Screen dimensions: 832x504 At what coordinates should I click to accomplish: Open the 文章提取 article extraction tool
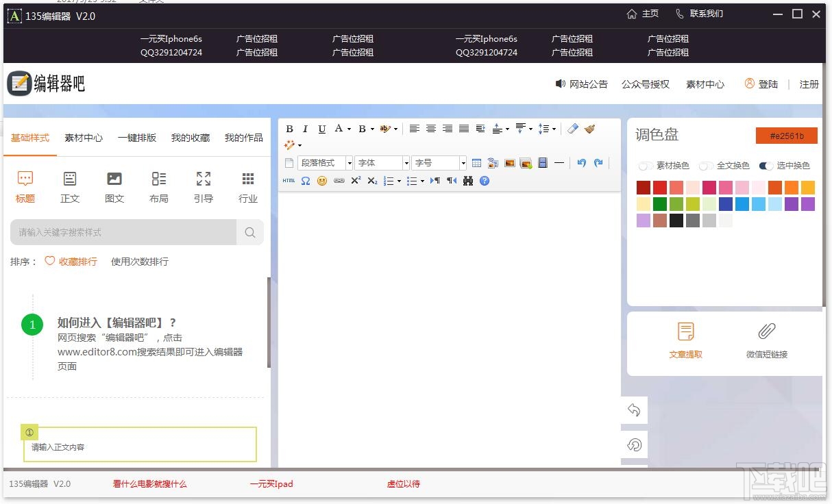685,341
